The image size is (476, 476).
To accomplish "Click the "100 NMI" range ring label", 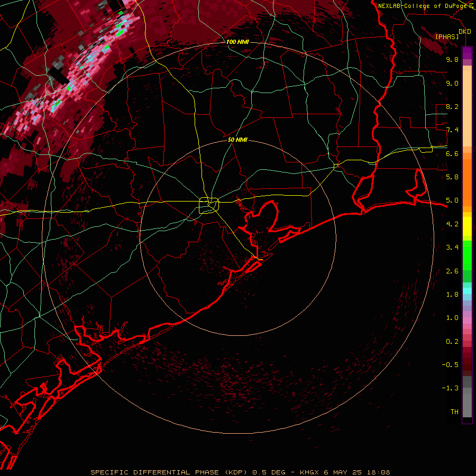I will click(x=237, y=42).
